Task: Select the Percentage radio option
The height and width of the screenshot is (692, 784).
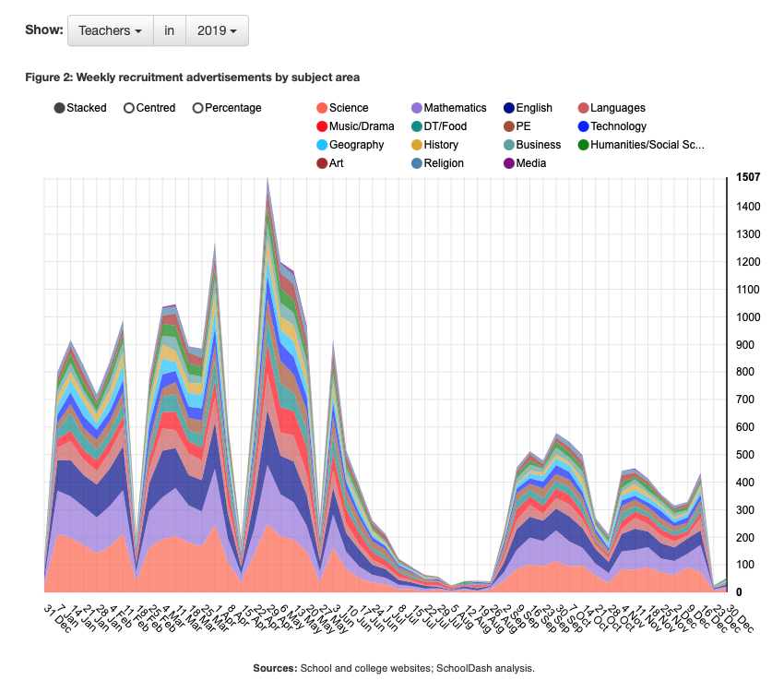Action: click(x=198, y=108)
